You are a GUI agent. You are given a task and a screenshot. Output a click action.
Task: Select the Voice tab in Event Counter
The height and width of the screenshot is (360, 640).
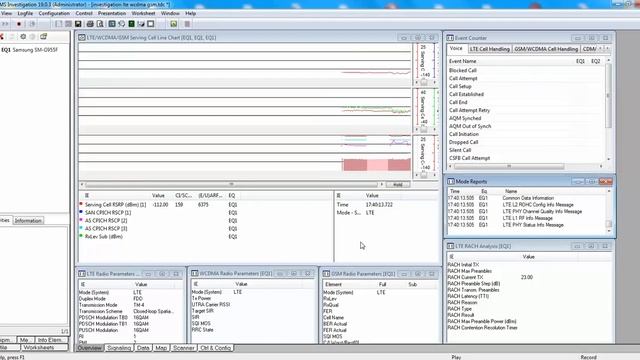click(456, 49)
